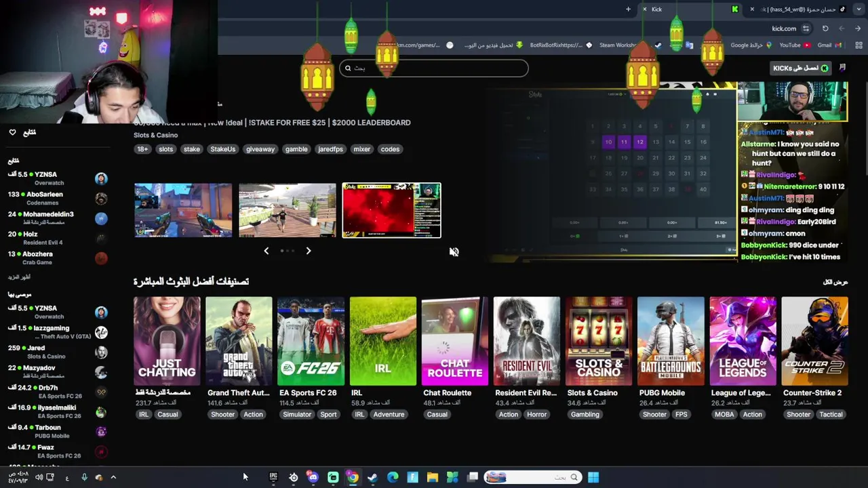Viewport: 868px width, 488px height.
Task: Reload the kick.com page
Action: [825, 28]
